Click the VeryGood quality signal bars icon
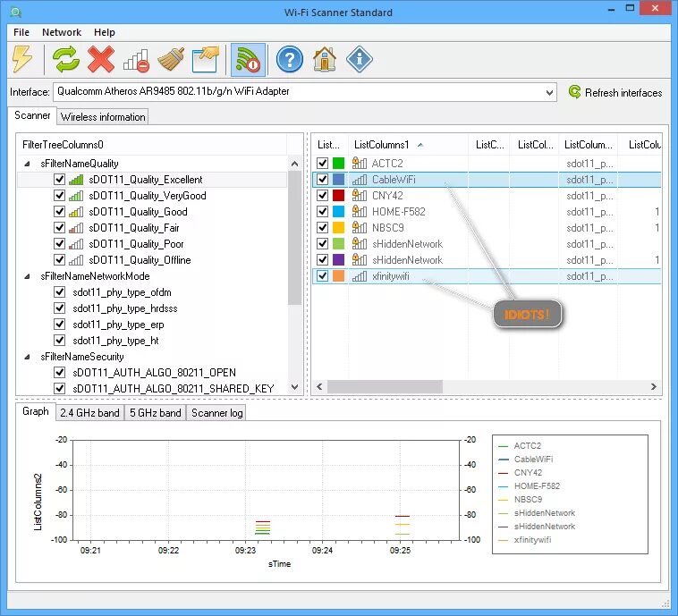The width and height of the screenshot is (678, 616). (x=76, y=196)
